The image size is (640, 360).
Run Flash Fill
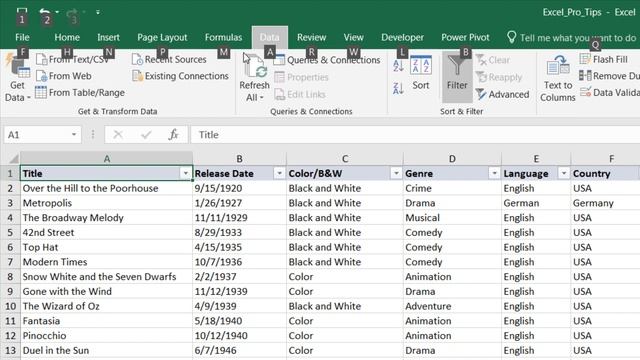(x=603, y=60)
